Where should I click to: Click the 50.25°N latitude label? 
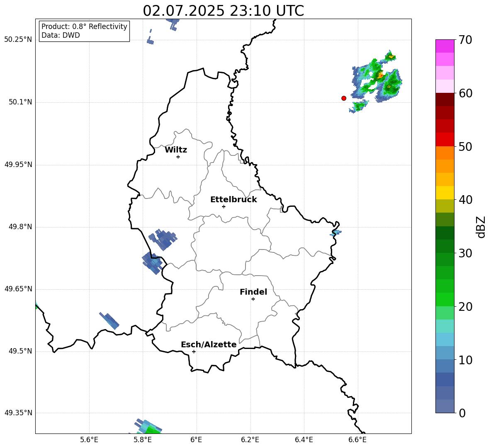(19, 40)
